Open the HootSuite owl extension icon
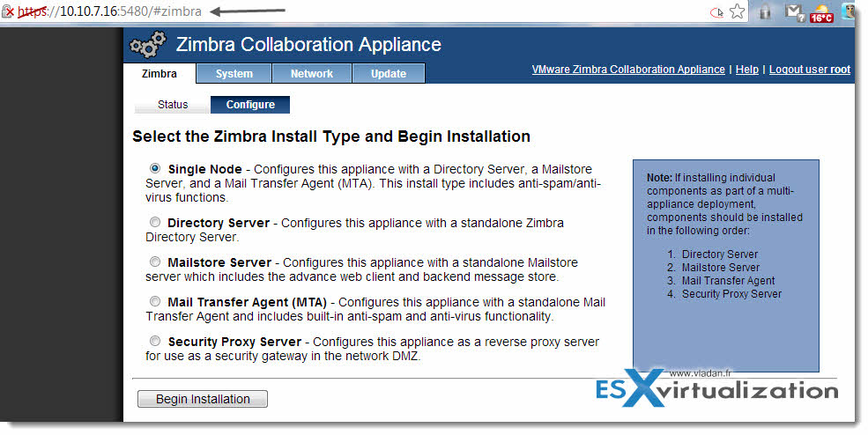868x435 pixels. click(849, 11)
